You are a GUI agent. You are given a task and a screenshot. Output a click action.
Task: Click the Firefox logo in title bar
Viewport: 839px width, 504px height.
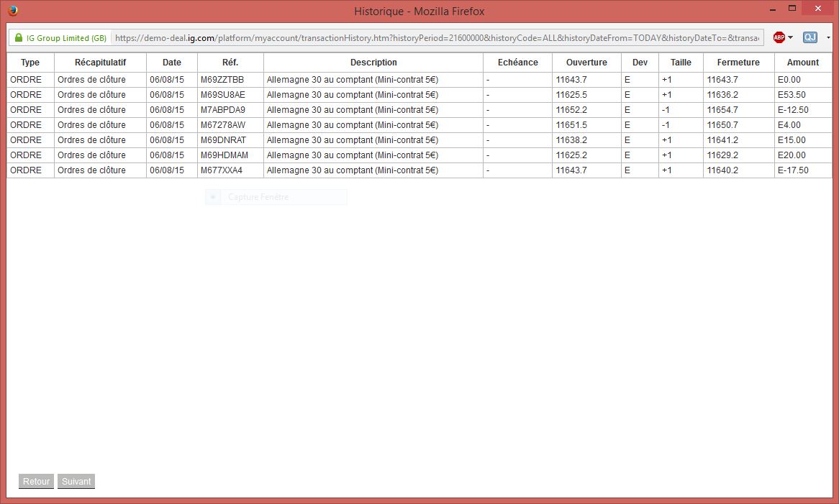click(x=12, y=11)
